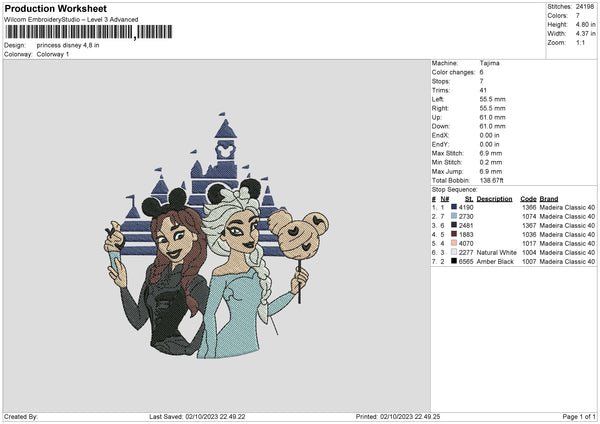This screenshot has height=424, width=600.
Task: Click the width value '4.37 in'
Action: click(x=585, y=34)
